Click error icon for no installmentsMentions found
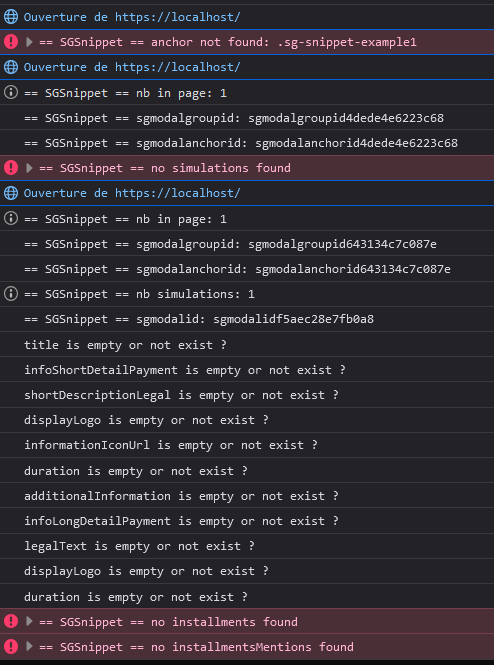 [11, 647]
